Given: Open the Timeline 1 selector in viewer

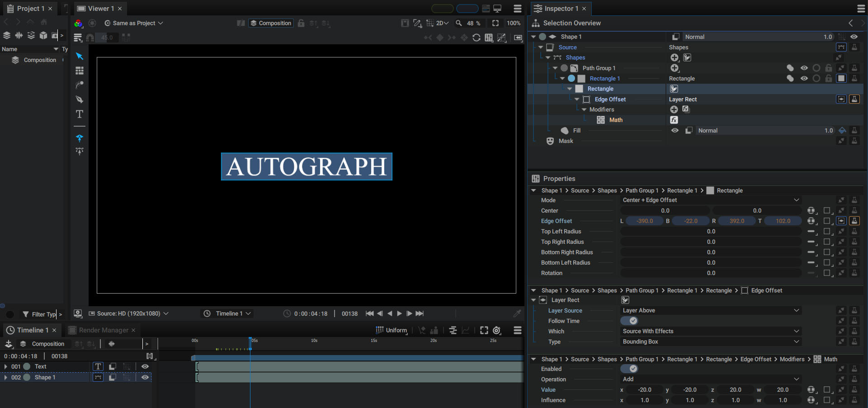Looking at the screenshot, I should tap(228, 313).
